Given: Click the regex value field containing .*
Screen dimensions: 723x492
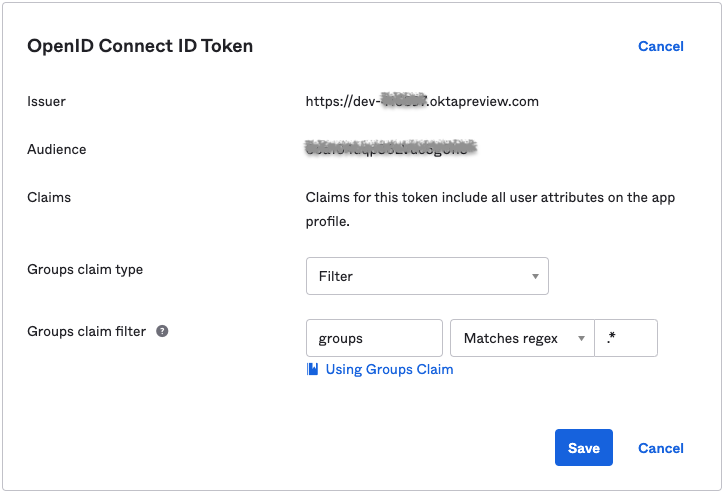Looking at the screenshot, I should click(626, 338).
